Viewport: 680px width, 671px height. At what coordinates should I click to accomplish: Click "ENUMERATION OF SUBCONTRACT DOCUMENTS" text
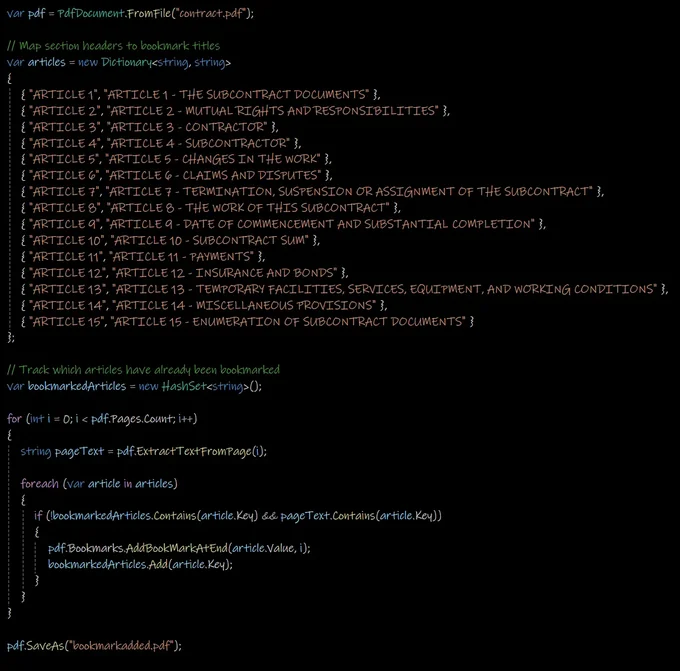click(x=327, y=322)
